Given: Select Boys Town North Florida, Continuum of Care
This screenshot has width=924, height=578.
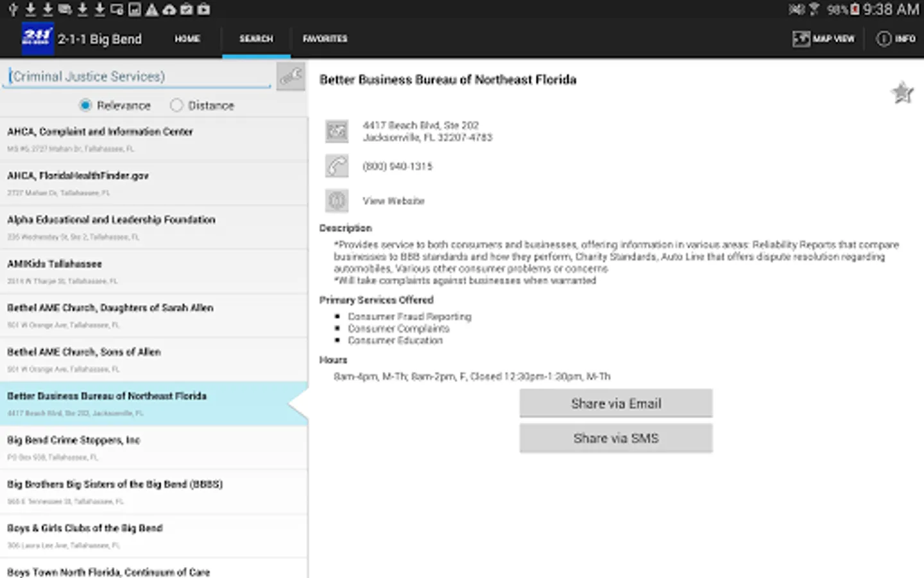Looking at the screenshot, I should (x=154, y=569).
